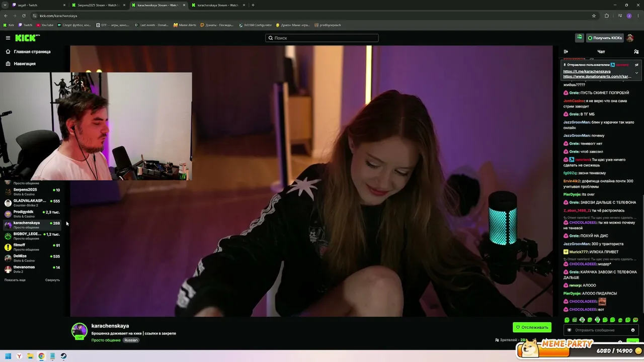Click Показать еще to show more channels
Screen dimensions: 644x362
point(15,280)
